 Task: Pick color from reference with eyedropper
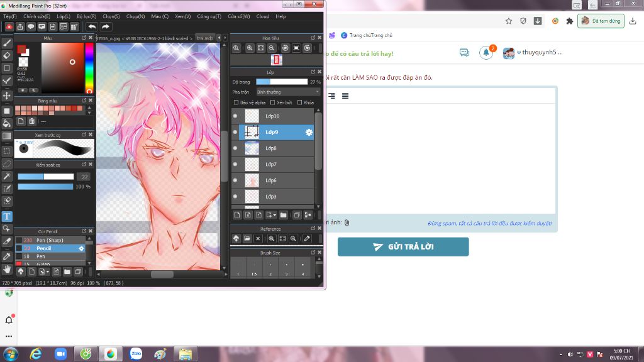pos(307,238)
